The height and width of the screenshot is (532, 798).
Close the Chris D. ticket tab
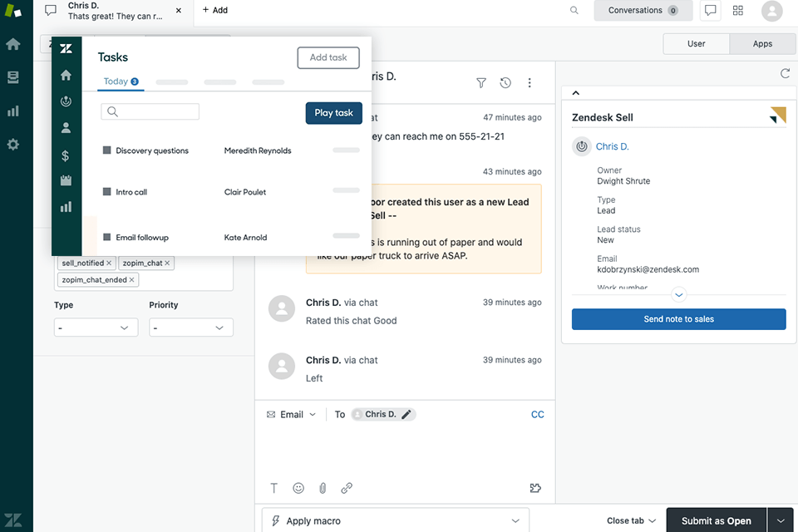[179, 10]
